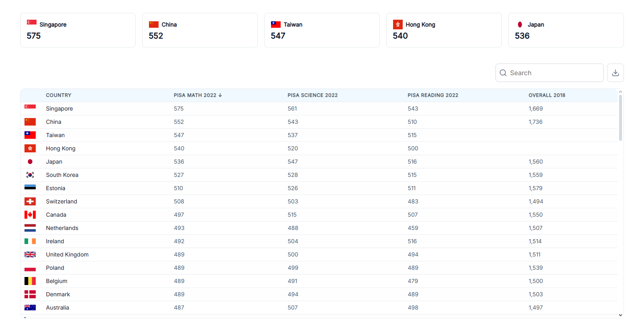
Task: Sort by PISA Science 2022 column header
Action: 312,95
